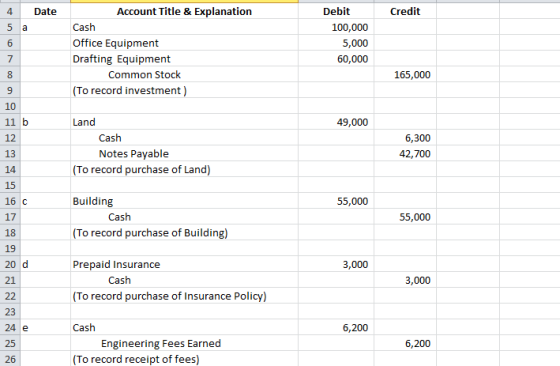The width and height of the screenshot is (560, 366).
Task: Select the Date header cell
Action: click(45, 11)
